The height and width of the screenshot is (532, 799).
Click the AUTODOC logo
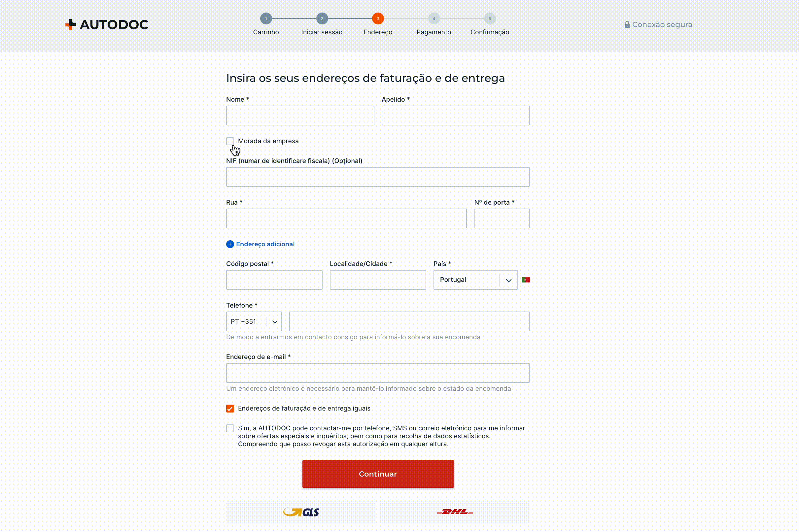tap(107, 24)
